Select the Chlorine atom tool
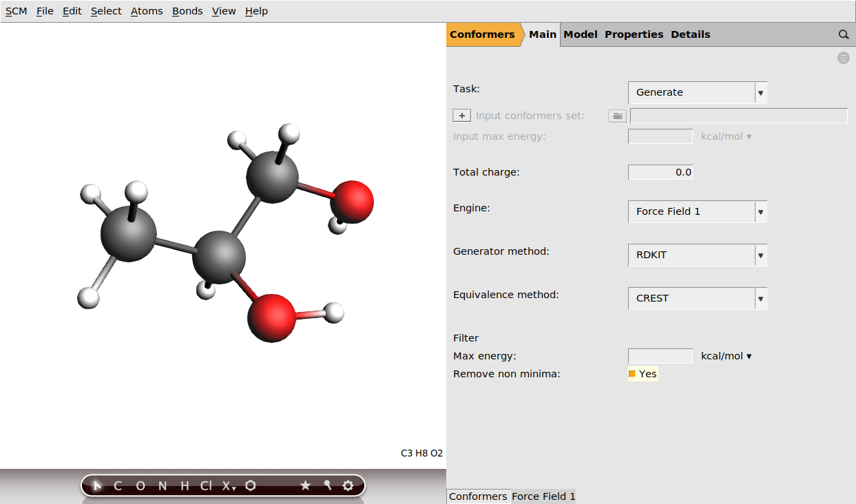The height and width of the screenshot is (504, 856). [207, 485]
